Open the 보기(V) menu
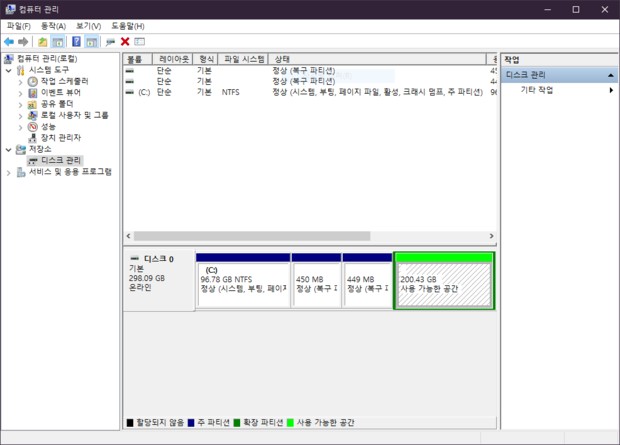The image size is (620, 445). coord(89,26)
